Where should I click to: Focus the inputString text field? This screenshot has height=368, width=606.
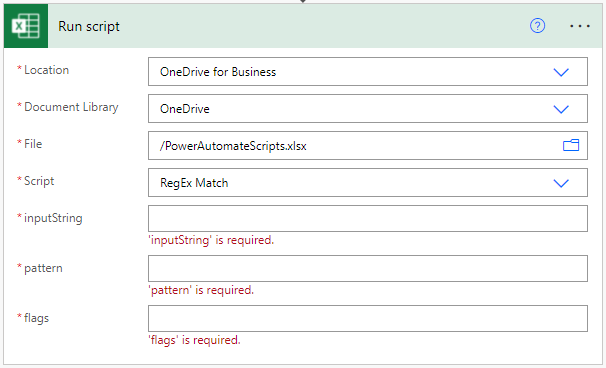[368, 219]
